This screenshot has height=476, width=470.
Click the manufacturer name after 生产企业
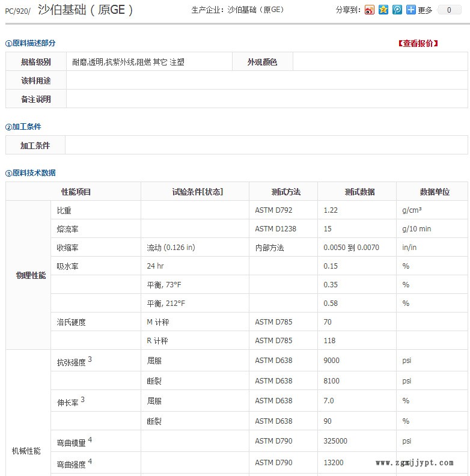[x=255, y=10]
